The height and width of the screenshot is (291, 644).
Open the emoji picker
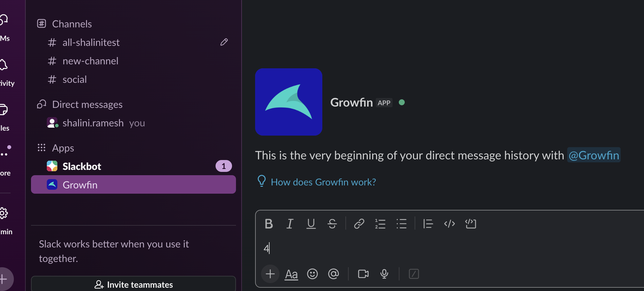312,274
